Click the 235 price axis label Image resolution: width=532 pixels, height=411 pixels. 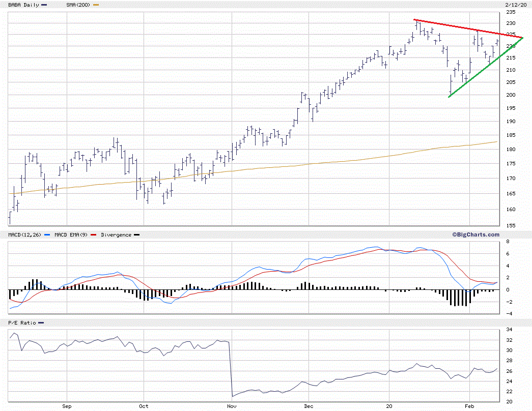click(511, 12)
